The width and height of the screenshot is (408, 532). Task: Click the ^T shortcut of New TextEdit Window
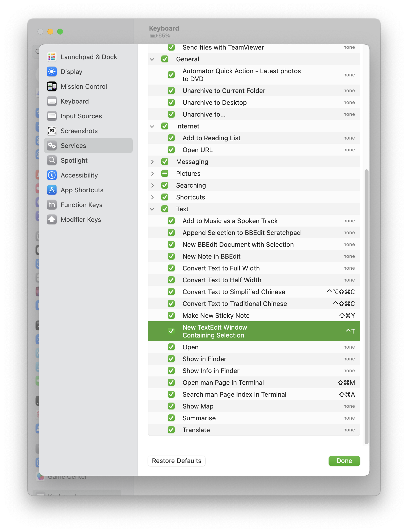[x=350, y=331]
